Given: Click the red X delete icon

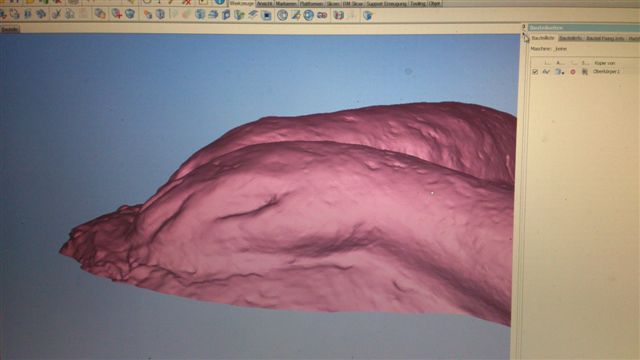Looking at the screenshot, I should tap(187, 2).
